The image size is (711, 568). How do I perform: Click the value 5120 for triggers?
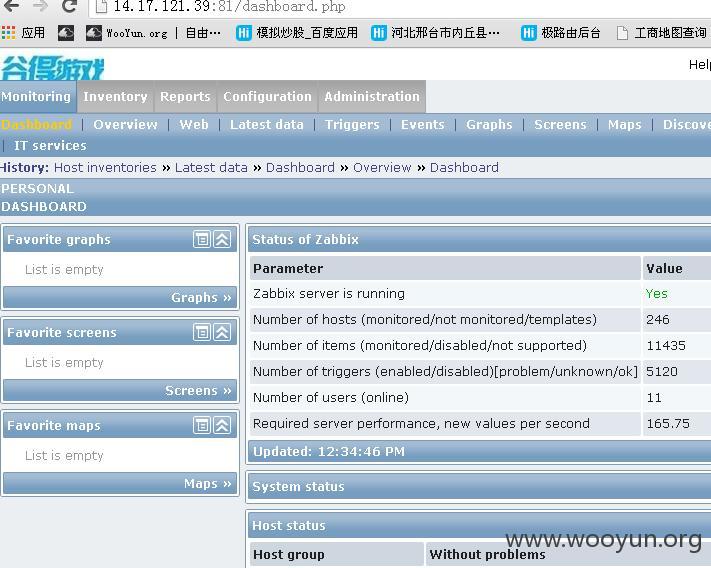point(662,371)
